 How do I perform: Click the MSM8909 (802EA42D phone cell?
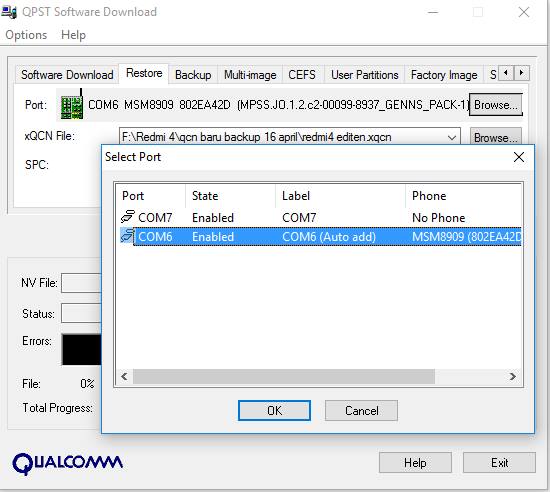[x=467, y=237]
